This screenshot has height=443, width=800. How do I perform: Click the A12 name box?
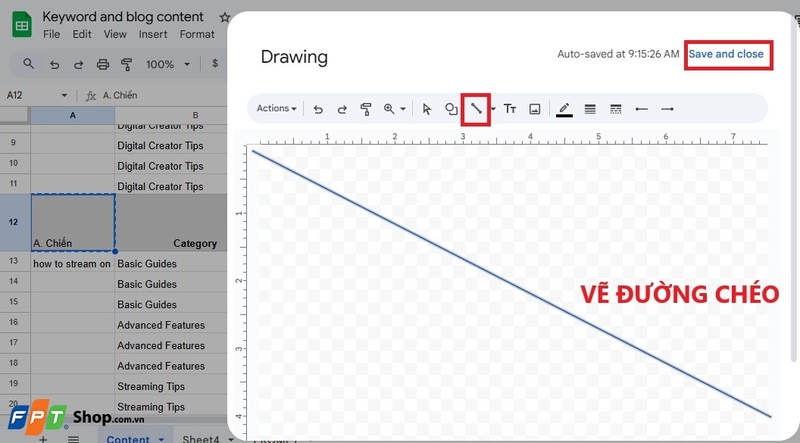(x=31, y=95)
